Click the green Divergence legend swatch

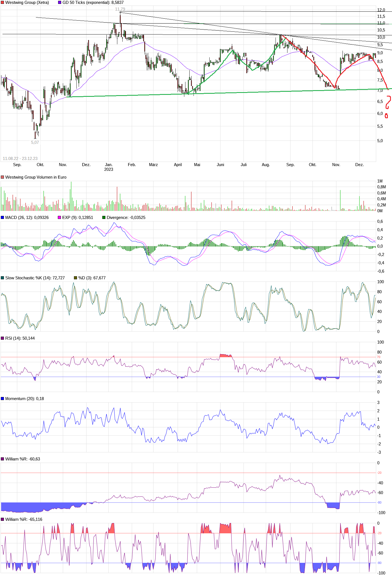click(x=104, y=218)
